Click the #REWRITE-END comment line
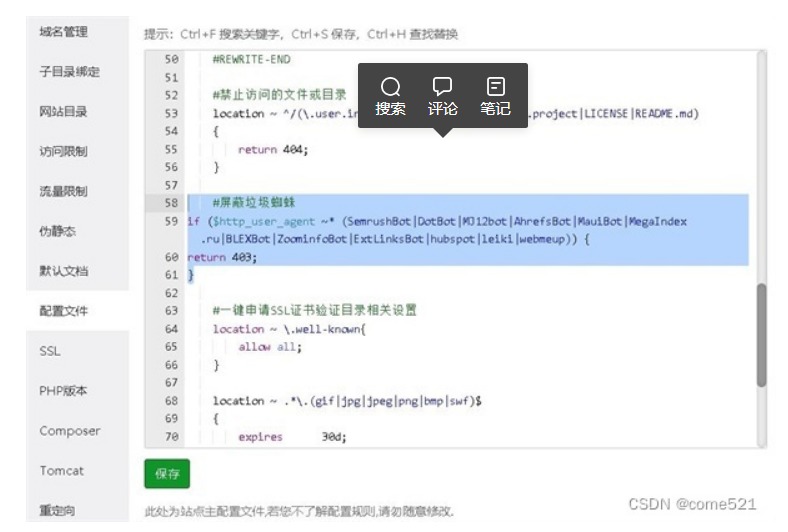 [x=251, y=59]
